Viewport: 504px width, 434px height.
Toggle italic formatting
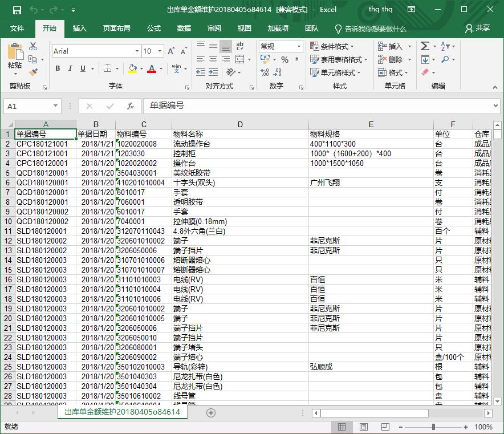(70, 68)
